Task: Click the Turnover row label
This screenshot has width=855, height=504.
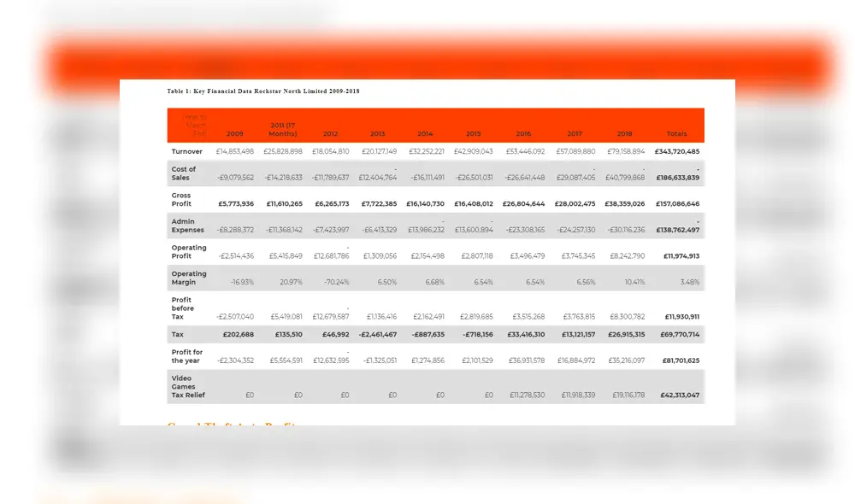Action: pyautogui.click(x=187, y=152)
